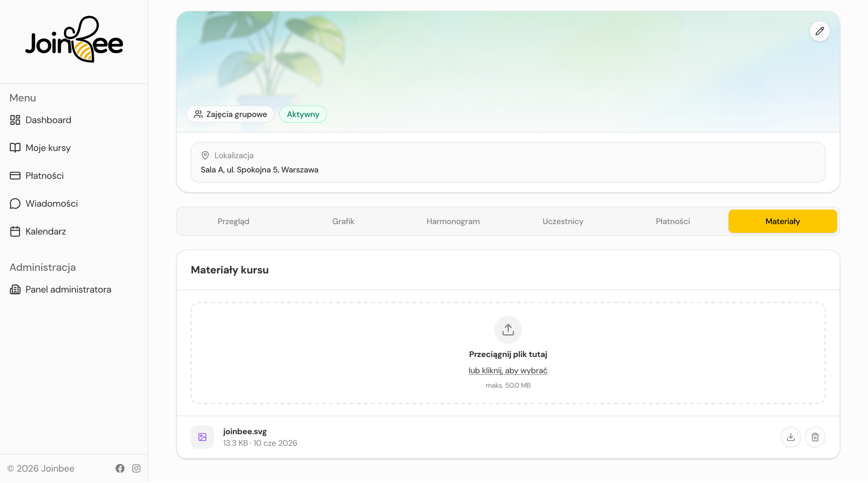Open the Uczestnicy tab

click(x=563, y=221)
